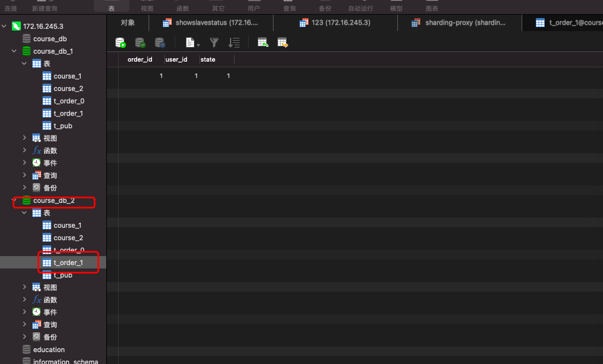Image resolution: width=603 pixels, height=364 pixels.
Task: Click the clock icon of 事件 under course_db_1
Action: click(x=36, y=163)
